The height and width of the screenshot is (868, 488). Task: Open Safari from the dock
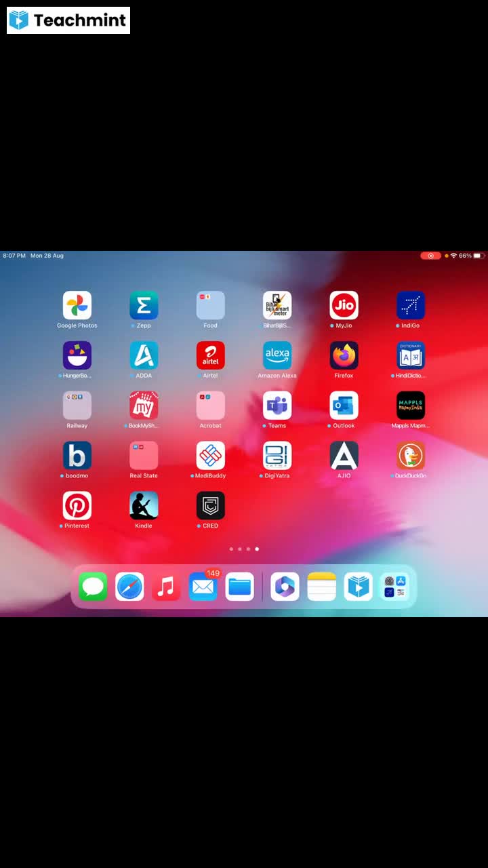pyautogui.click(x=129, y=587)
